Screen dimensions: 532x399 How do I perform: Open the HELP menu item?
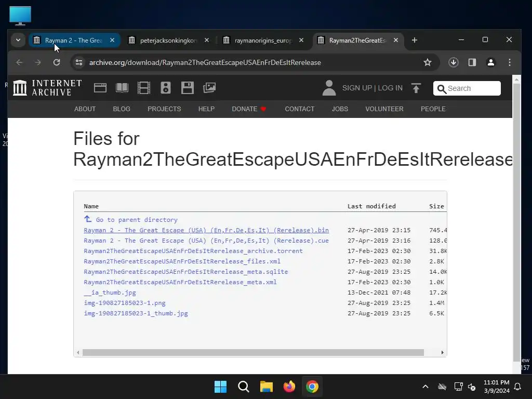pos(206,109)
